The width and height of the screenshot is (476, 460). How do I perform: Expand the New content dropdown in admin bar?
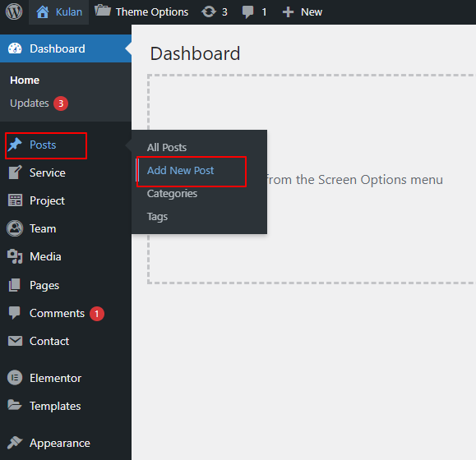coord(303,12)
